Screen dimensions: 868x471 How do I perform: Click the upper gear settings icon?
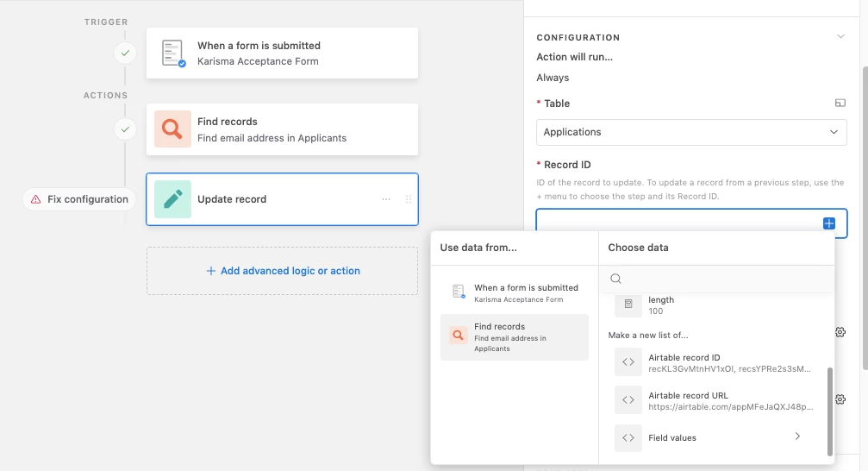(x=840, y=332)
